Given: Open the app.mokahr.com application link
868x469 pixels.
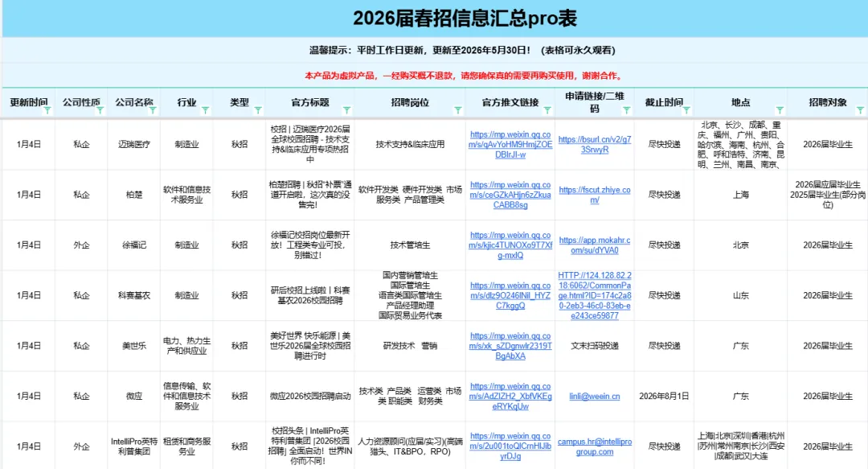Looking at the screenshot, I should 595,245.
